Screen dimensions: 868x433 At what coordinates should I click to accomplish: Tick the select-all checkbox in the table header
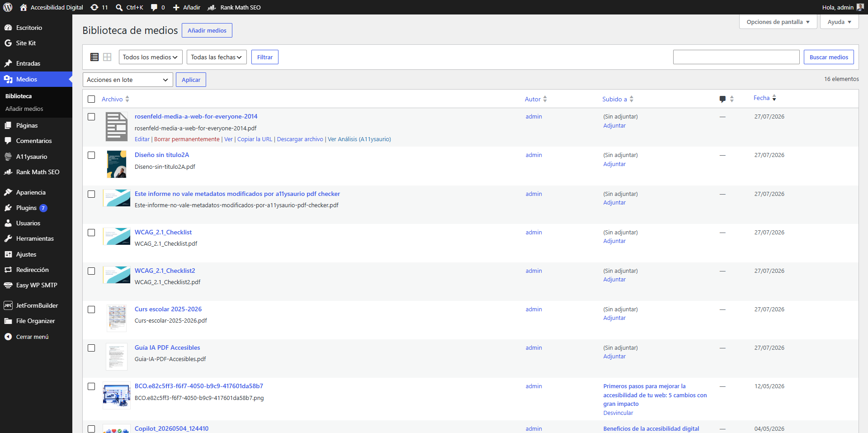[x=91, y=99]
